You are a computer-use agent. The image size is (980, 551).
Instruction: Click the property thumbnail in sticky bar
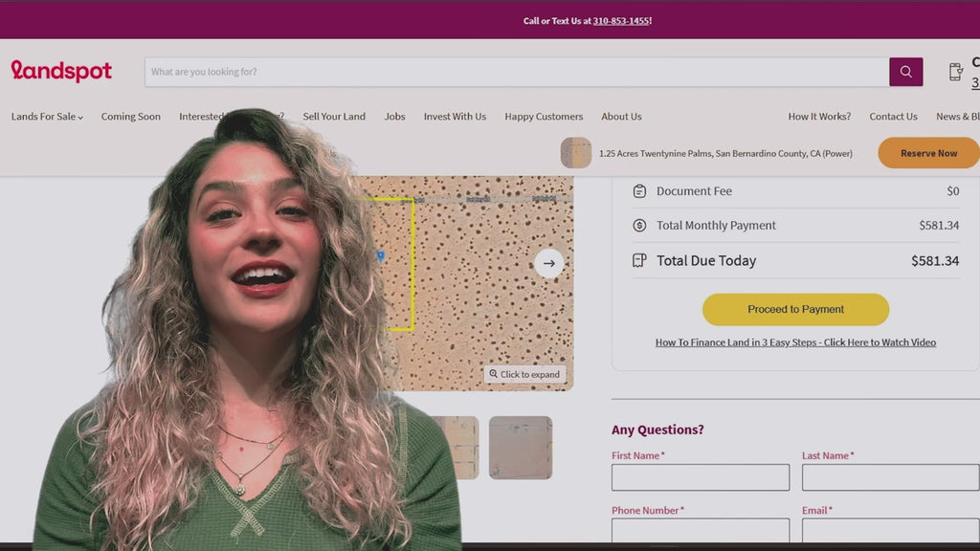pos(575,153)
